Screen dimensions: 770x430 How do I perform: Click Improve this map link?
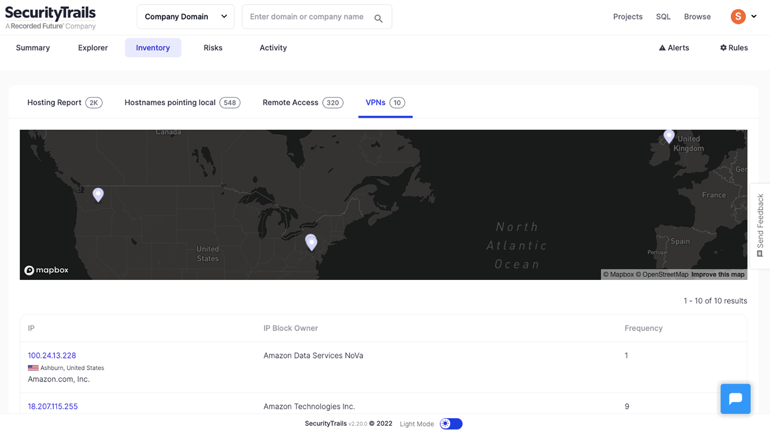pos(718,274)
